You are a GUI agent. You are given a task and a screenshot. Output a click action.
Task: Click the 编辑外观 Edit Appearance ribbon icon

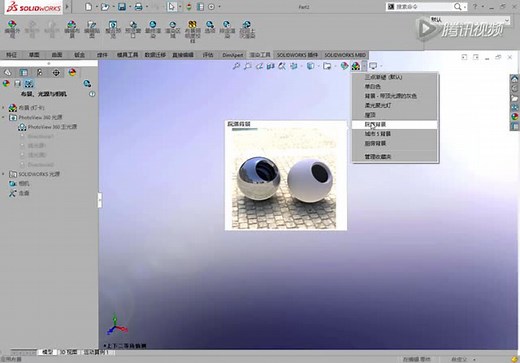click(12, 28)
